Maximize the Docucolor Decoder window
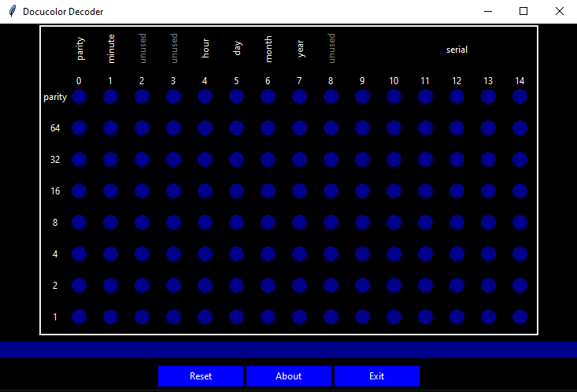Image resolution: width=577 pixels, height=392 pixels. (523, 11)
